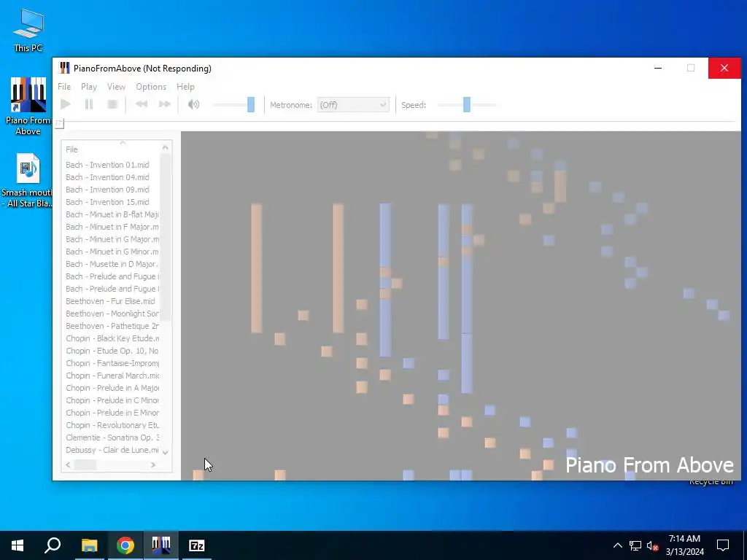Select the This PC desktop icon
Image resolution: width=747 pixels, height=560 pixels.
(28, 29)
